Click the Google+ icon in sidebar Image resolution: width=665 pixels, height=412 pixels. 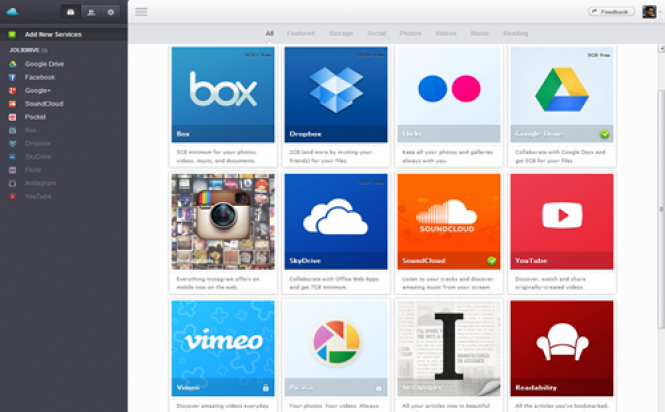pyautogui.click(x=13, y=90)
